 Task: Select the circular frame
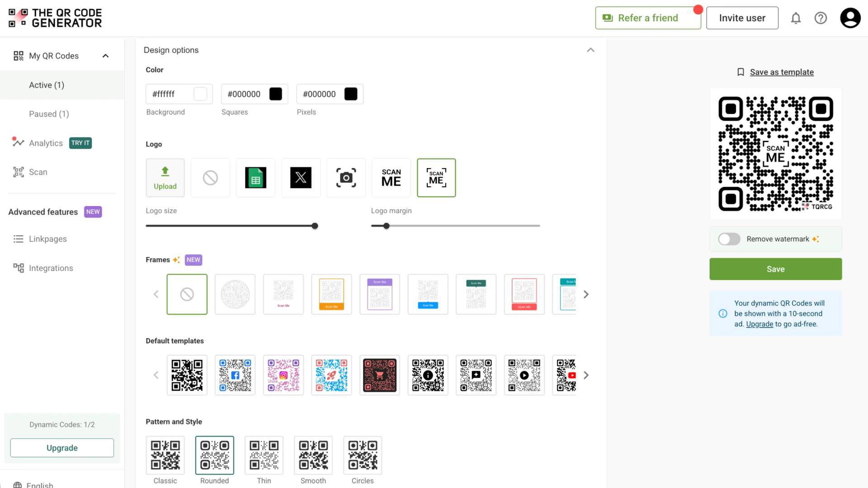(x=235, y=294)
